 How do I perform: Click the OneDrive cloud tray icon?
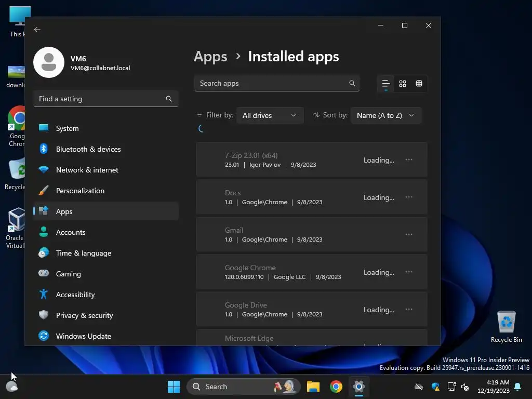(419, 387)
